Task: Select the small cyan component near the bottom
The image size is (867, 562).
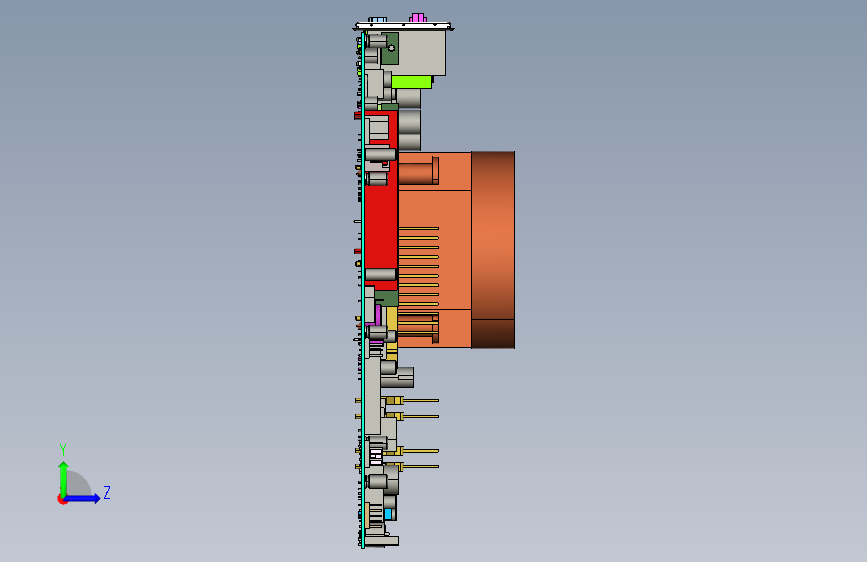Action: (x=389, y=514)
